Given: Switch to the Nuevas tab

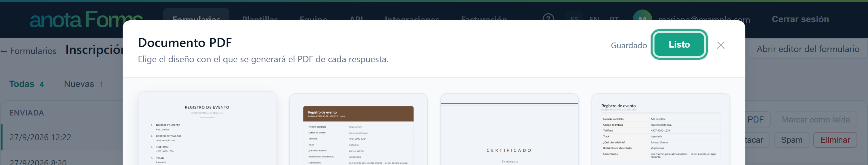Looking at the screenshot, I should point(83,84).
